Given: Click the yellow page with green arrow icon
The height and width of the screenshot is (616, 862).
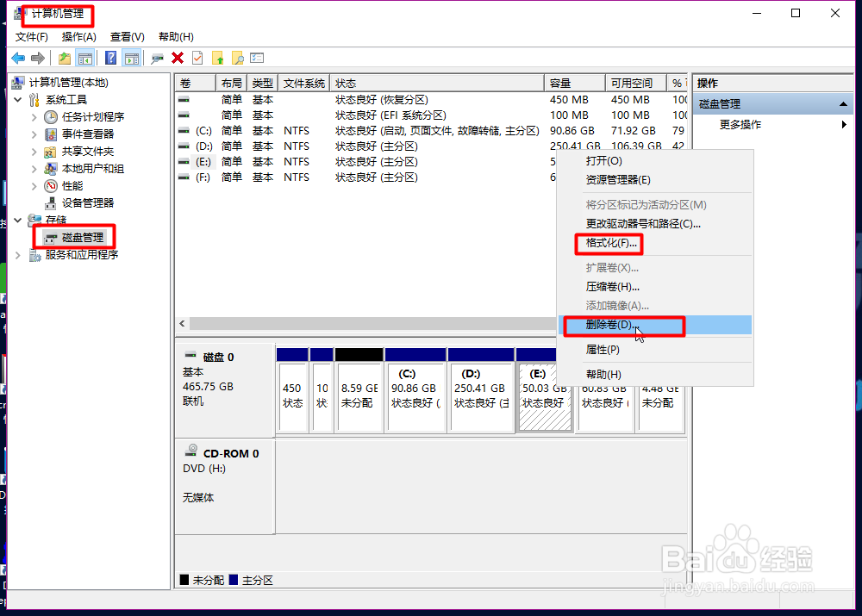Looking at the screenshot, I should (x=218, y=58).
